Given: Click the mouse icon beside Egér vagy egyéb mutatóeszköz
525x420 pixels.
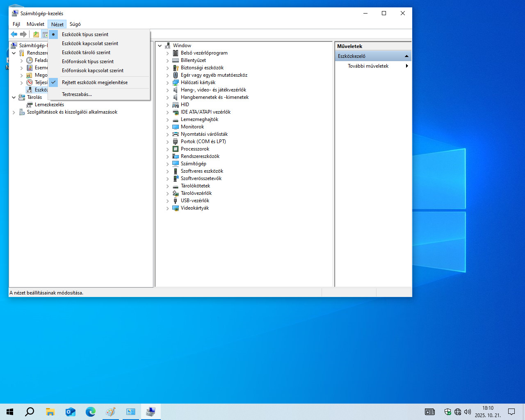Looking at the screenshot, I should click(176, 75).
